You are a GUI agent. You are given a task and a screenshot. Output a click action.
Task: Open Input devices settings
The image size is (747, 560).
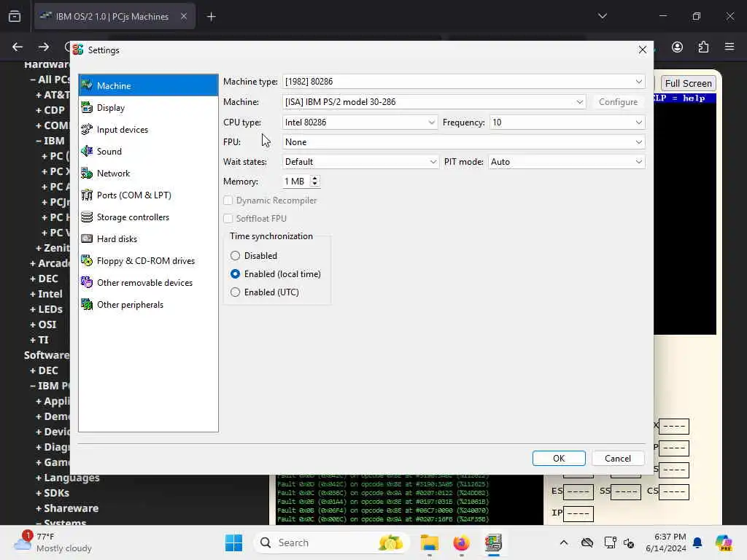148,130
